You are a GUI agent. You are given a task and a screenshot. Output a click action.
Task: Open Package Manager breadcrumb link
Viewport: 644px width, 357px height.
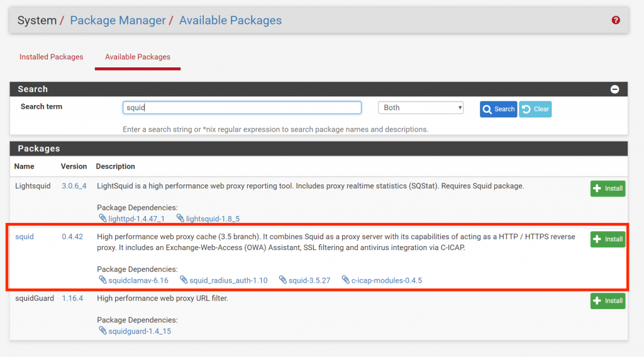coord(118,20)
